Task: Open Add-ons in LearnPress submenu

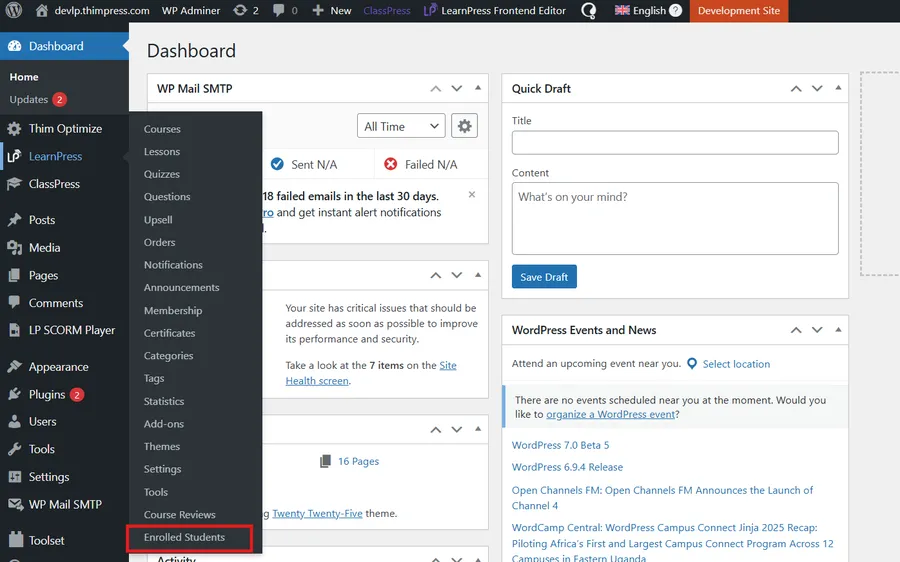Action: click(164, 424)
